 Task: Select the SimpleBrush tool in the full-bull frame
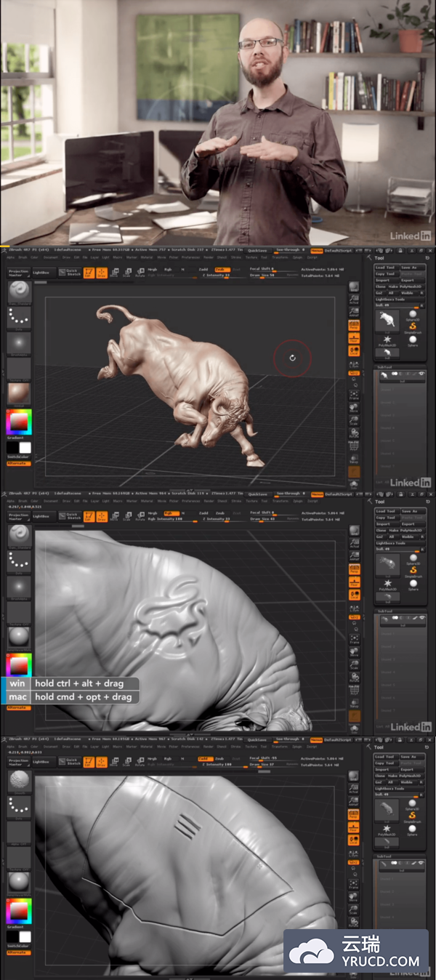click(x=413, y=328)
